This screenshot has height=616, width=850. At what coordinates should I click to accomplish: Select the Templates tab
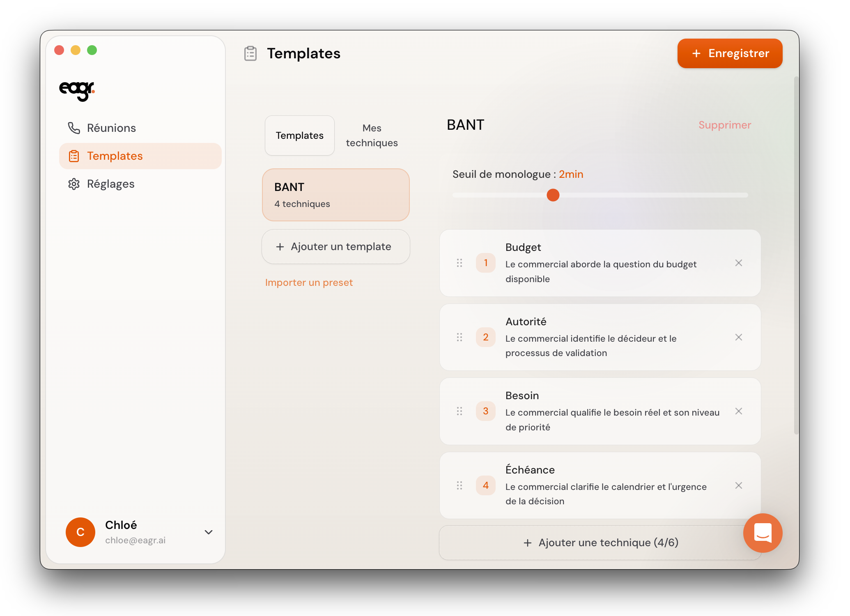pos(299,136)
